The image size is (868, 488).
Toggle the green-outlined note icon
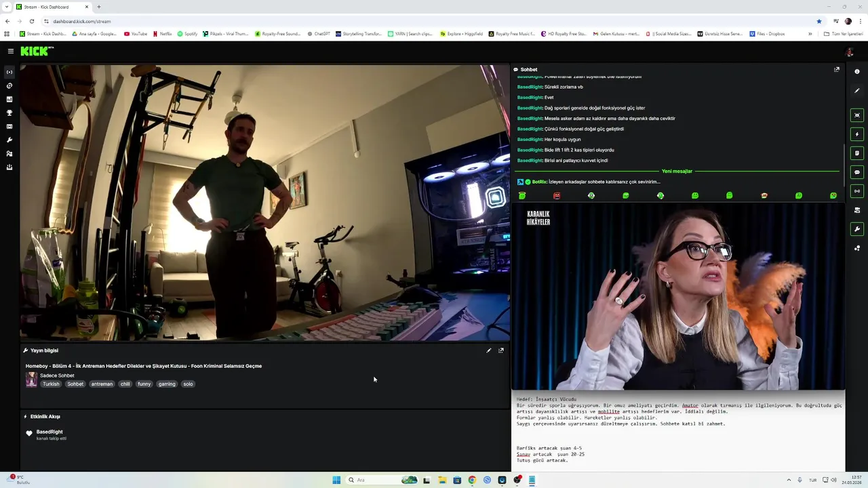tap(857, 153)
